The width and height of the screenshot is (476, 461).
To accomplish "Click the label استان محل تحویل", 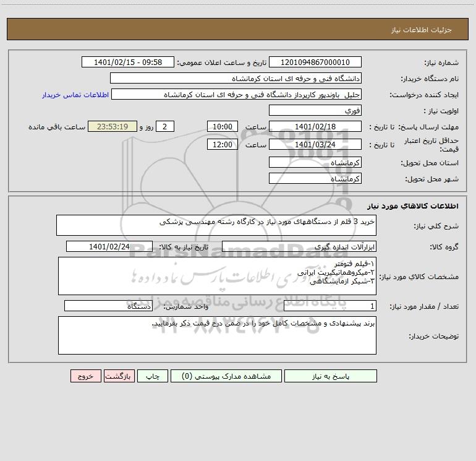I will point(430,163).
